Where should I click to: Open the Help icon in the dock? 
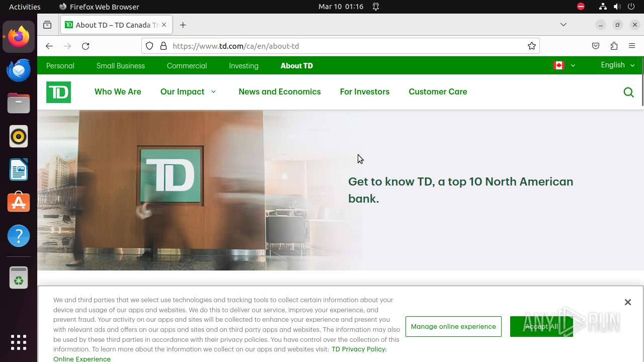pyautogui.click(x=19, y=236)
